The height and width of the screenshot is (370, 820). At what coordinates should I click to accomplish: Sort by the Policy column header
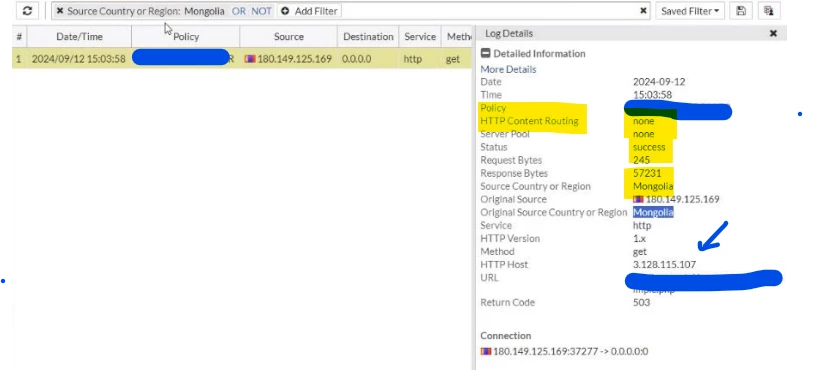pos(186,37)
